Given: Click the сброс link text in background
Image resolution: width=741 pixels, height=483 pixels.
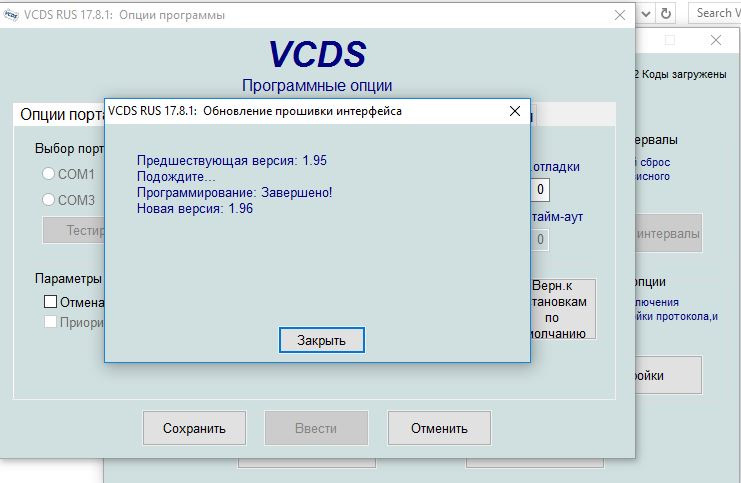Looking at the screenshot, I should 655,162.
